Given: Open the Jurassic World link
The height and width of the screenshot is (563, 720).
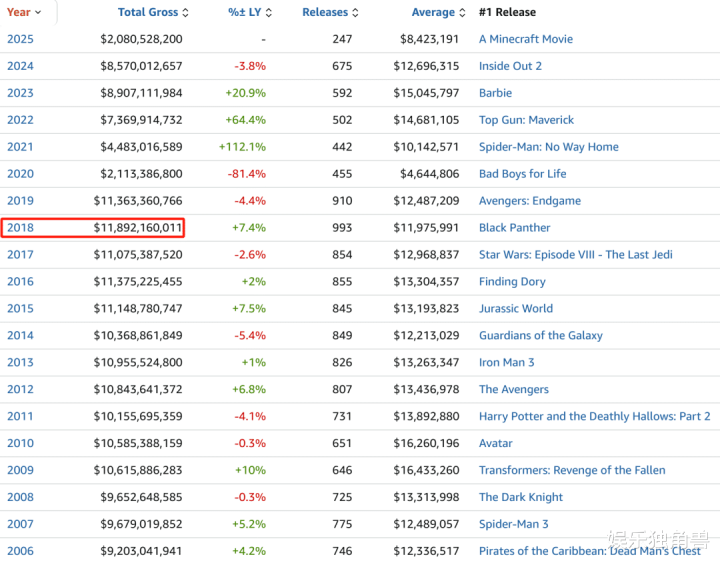Looking at the screenshot, I should tap(516, 309).
